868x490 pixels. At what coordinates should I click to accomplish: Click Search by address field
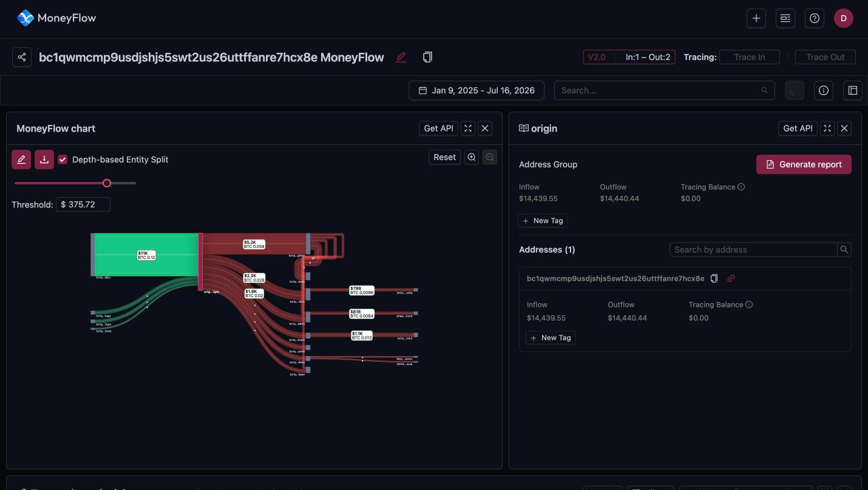tap(753, 249)
